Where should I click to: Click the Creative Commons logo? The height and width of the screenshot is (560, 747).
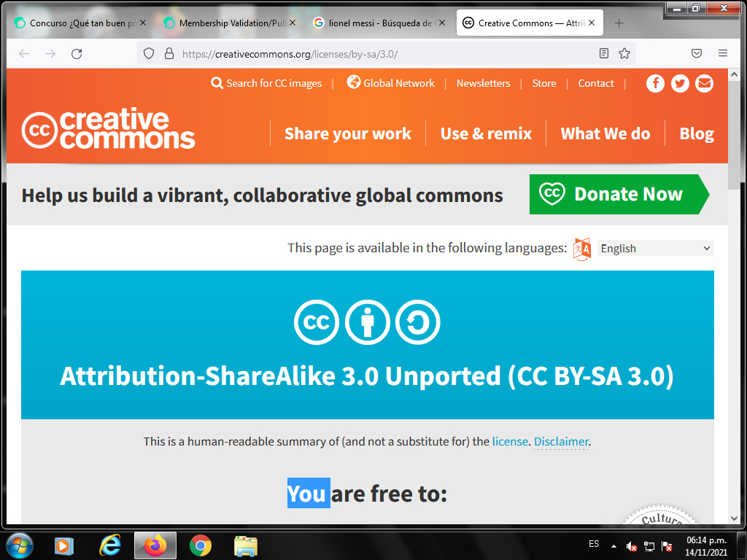tap(108, 128)
